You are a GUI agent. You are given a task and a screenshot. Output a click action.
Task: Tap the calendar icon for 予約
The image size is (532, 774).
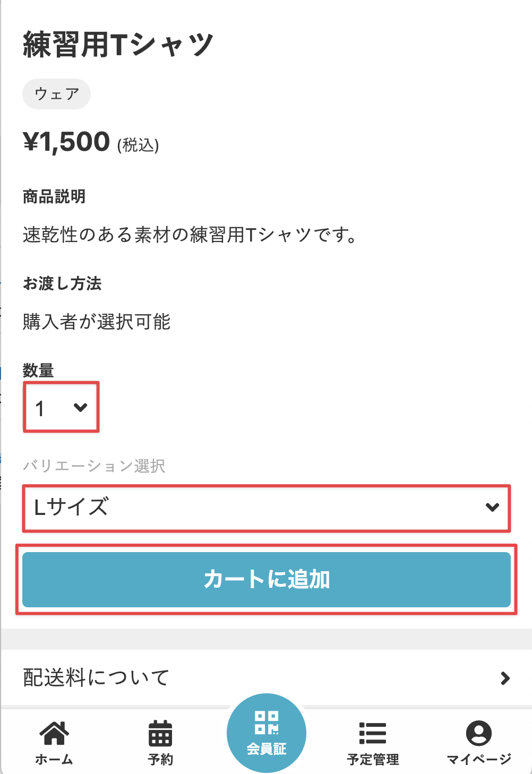(x=160, y=733)
